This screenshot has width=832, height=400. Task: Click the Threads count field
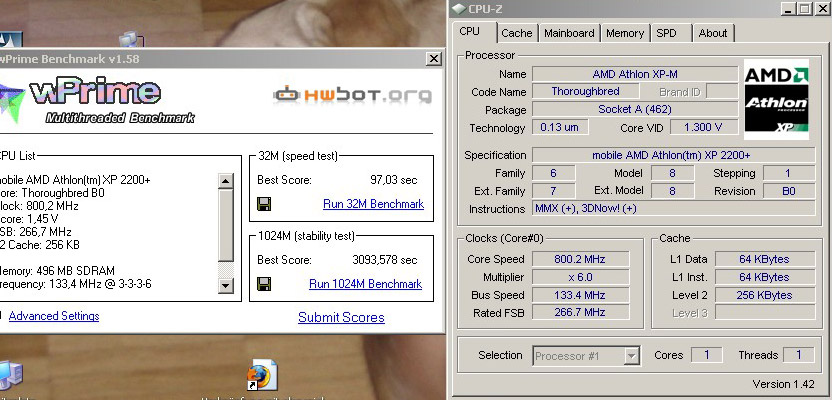click(x=798, y=355)
